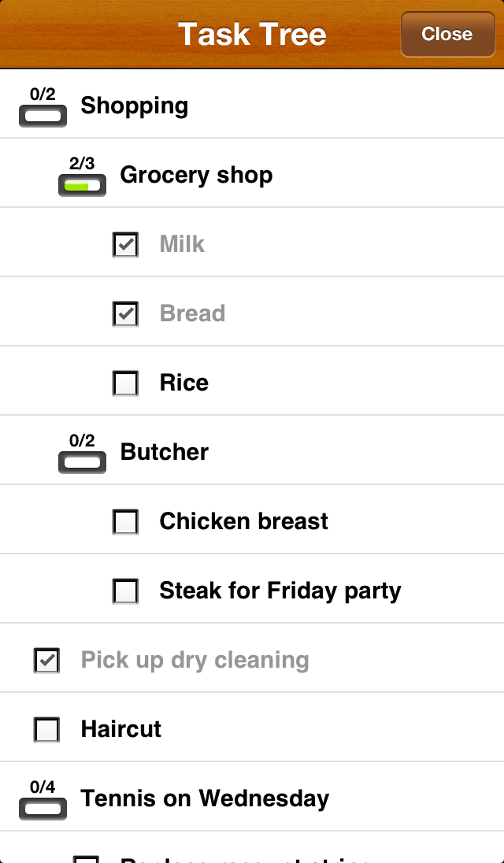
Task: Click the Task Tree title
Action: click(x=252, y=35)
